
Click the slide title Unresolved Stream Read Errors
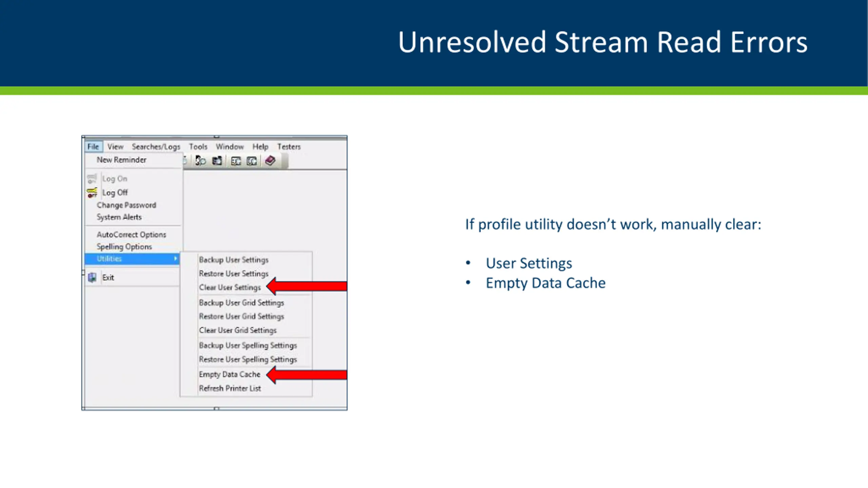[603, 42]
